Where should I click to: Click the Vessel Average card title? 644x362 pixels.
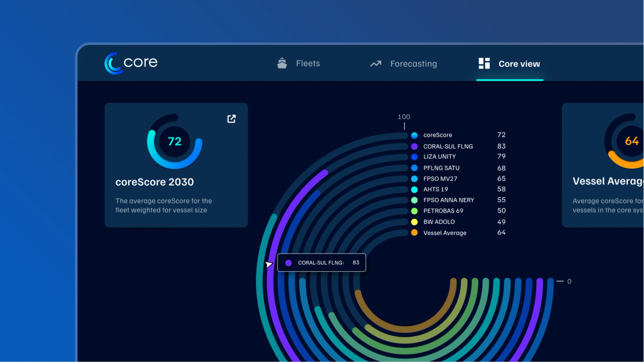point(608,182)
